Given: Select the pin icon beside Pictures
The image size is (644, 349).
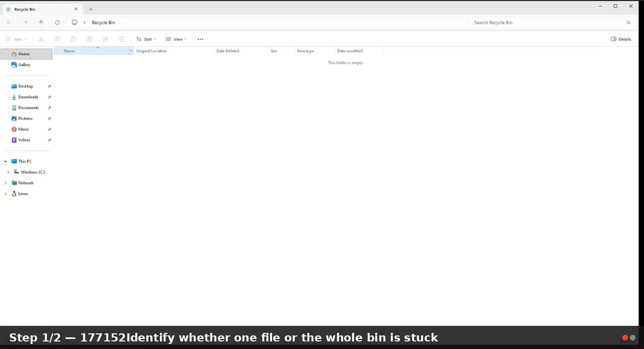Looking at the screenshot, I should 49,119.
